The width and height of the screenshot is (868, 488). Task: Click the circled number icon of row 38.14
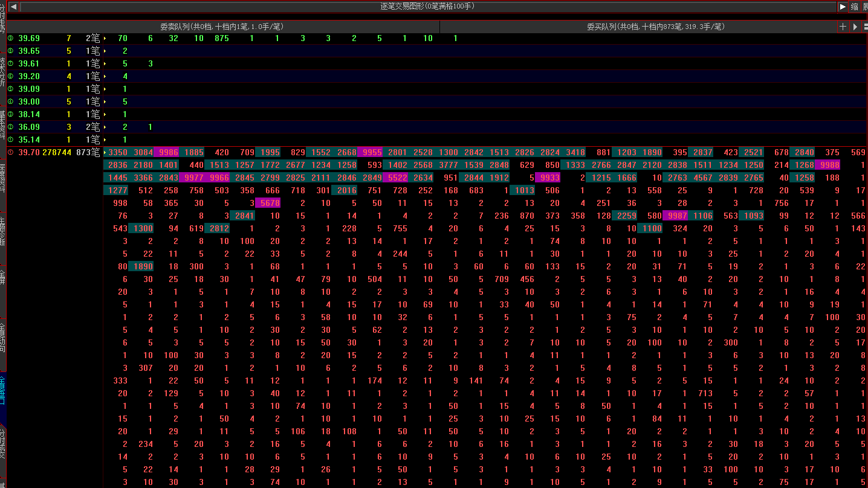pos(10,114)
